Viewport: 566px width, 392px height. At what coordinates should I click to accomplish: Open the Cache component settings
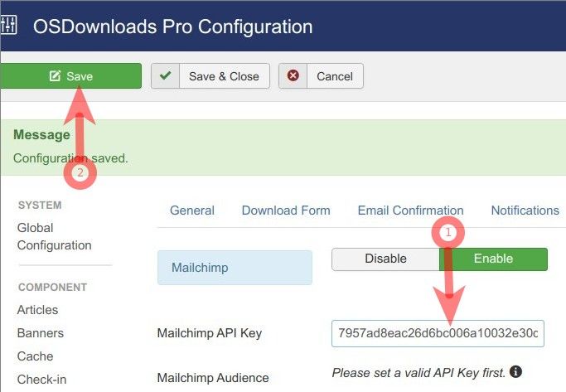pyautogui.click(x=35, y=356)
